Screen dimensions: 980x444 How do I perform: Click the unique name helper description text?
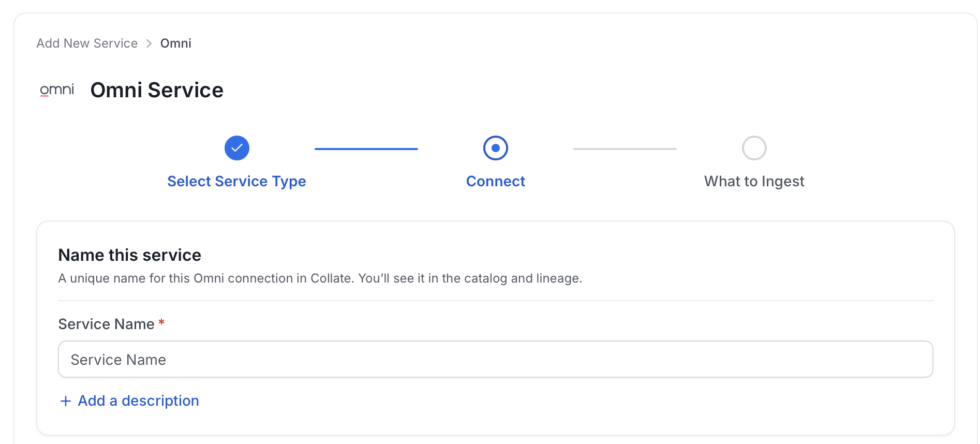320,278
